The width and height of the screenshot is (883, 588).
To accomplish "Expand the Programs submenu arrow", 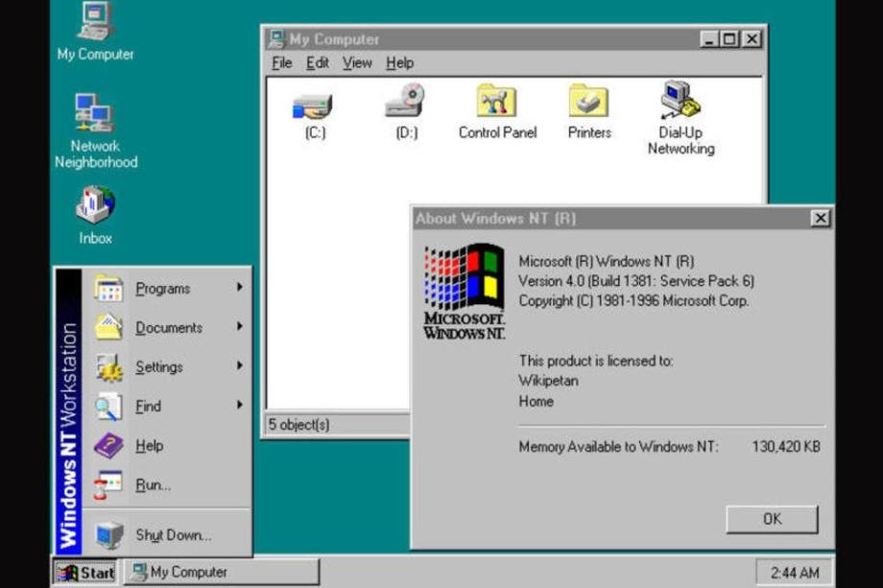I will tap(240, 287).
